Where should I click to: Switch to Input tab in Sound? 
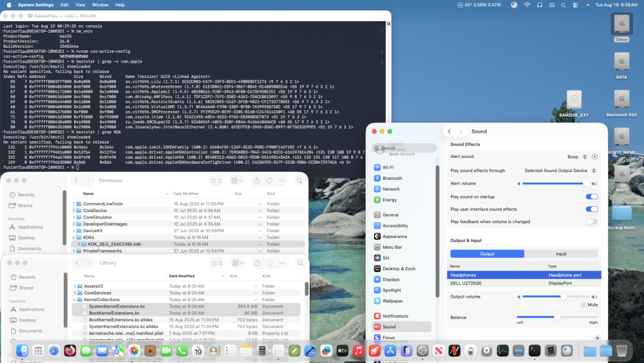coord(561,254)
